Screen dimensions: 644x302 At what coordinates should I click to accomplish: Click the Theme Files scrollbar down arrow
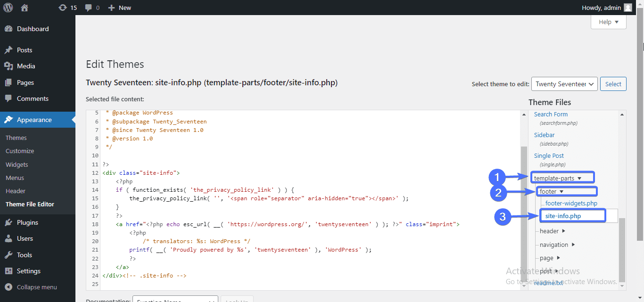point(622,286)
